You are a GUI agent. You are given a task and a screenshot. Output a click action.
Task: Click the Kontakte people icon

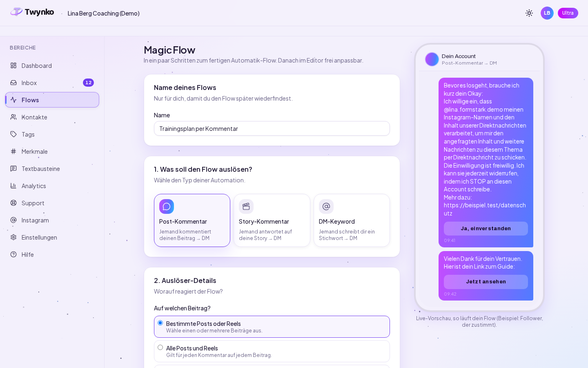[13, 117]
